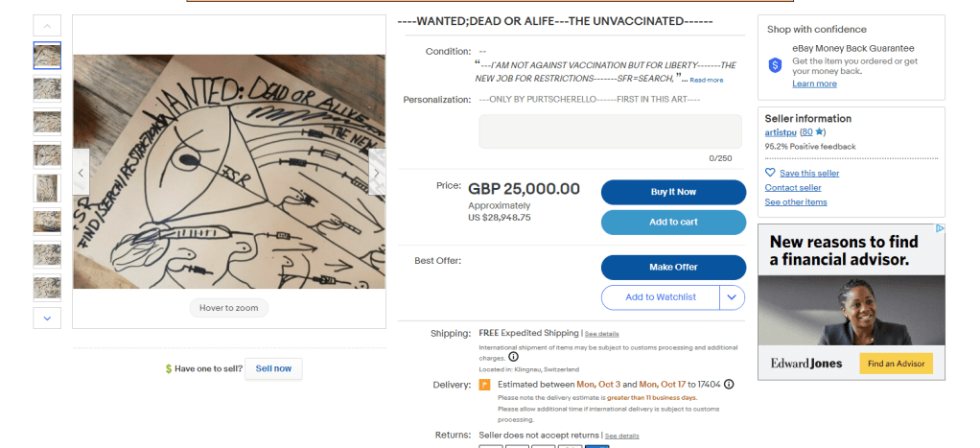Select the fifth image thumbnail
The height and width of the screenshot is (448, 980).
point(47,188)
